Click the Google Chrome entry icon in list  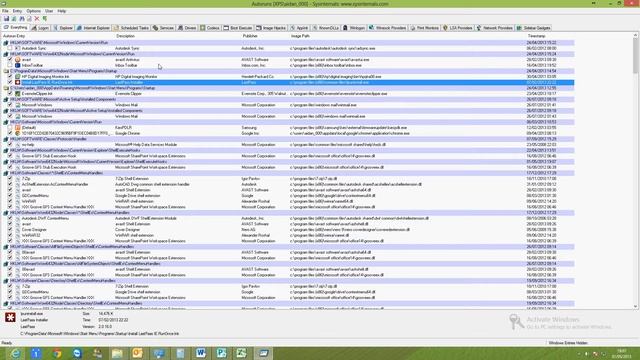click(18, 133)
